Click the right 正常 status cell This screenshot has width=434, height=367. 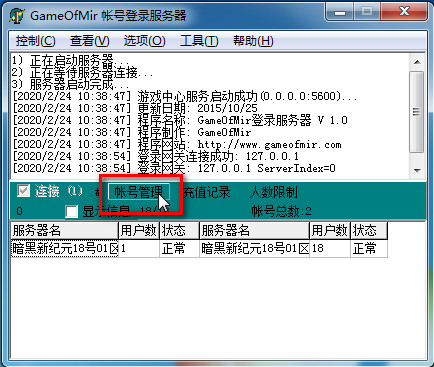pyautogui.click(x=369, y=248)
